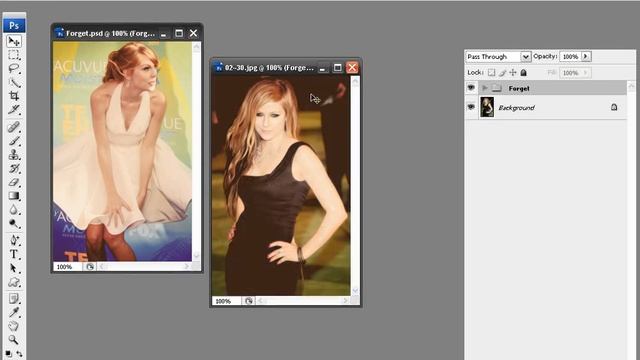Click the Forget.psd image canvas
Viewport: 640px width, 360px height.
122,151
